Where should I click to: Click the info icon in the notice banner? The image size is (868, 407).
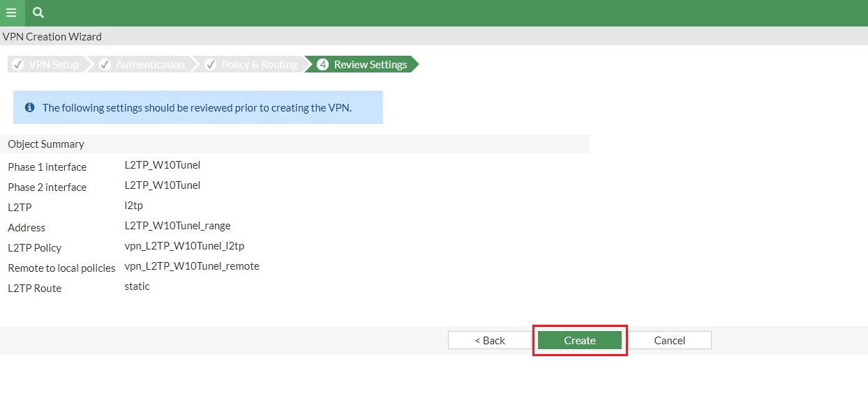[30, 107]
